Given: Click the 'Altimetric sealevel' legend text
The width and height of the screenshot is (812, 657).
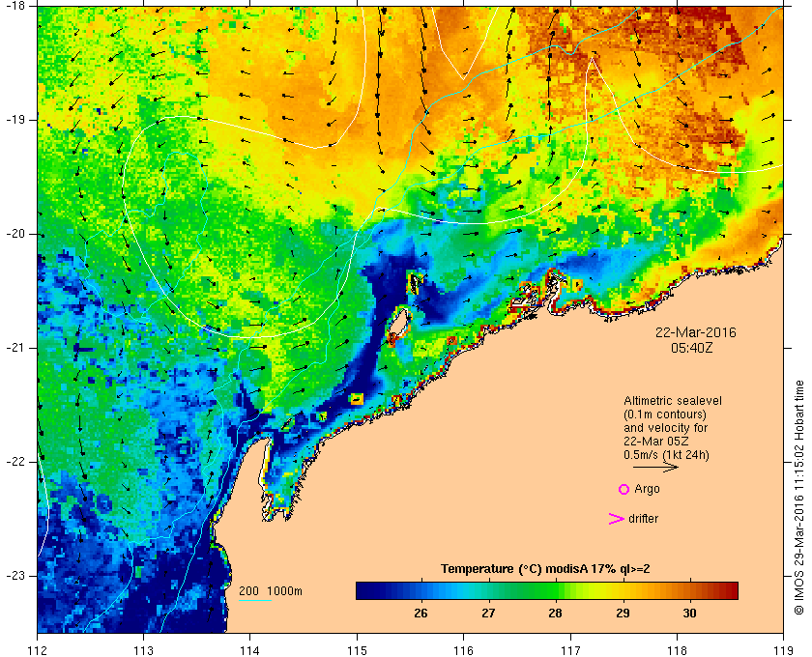Looking at the screenshot, I should point(673,401).
